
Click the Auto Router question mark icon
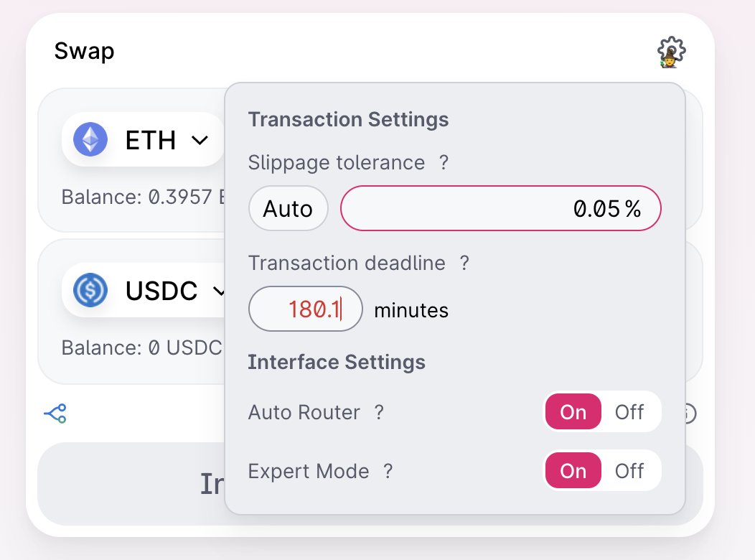click(380, 412)
